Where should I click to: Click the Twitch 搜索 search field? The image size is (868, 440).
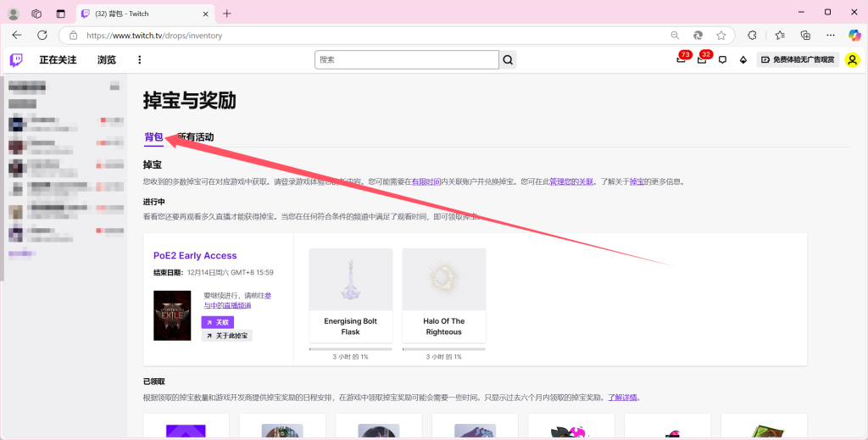406,60
